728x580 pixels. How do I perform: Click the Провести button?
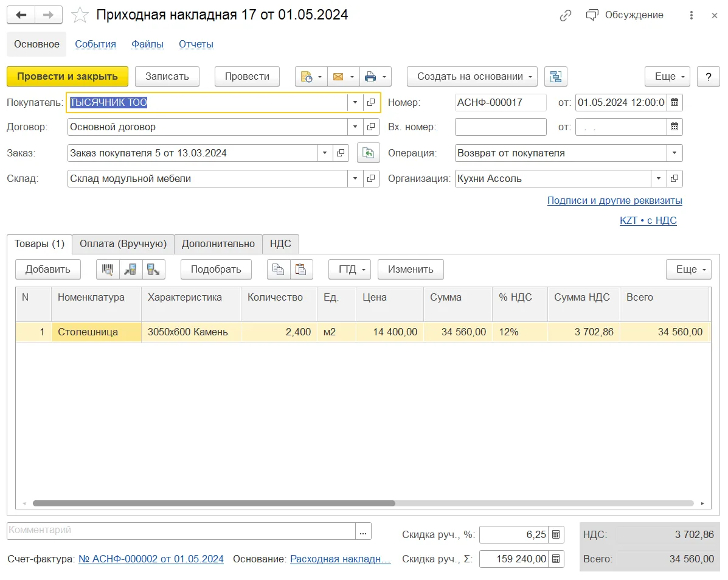(x=247, y=77)
